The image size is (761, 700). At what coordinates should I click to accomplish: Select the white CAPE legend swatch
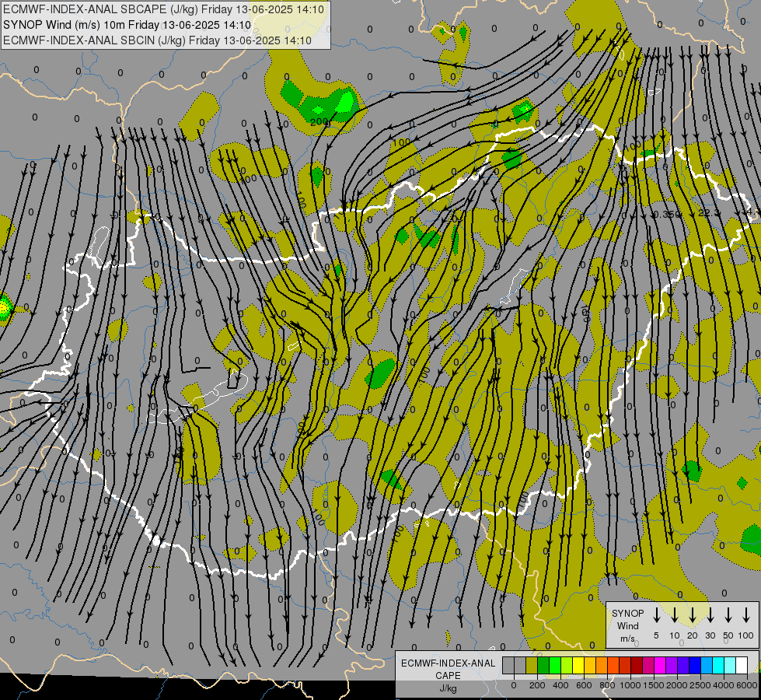pyautogui.click(x=742, y=665)
